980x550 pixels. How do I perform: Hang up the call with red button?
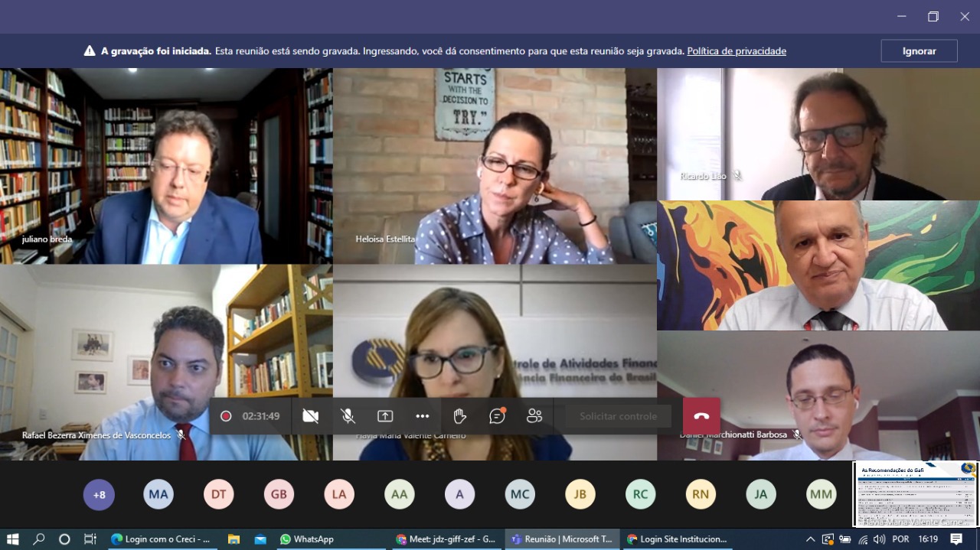click(701, 416)
